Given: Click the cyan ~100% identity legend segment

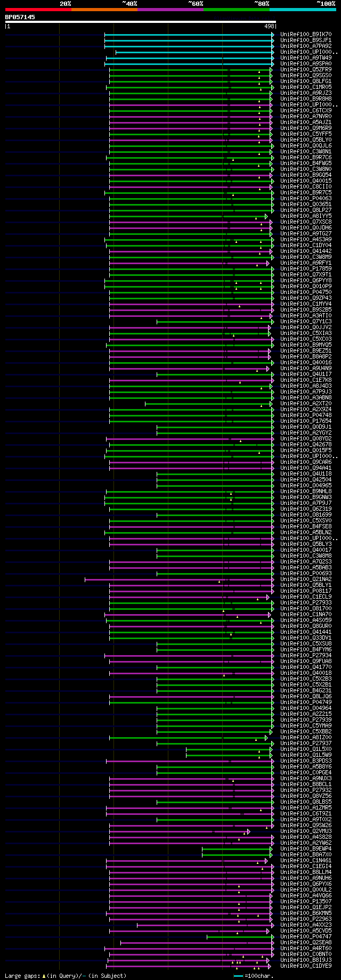Looking at the screenshot, I should point(302,10).
